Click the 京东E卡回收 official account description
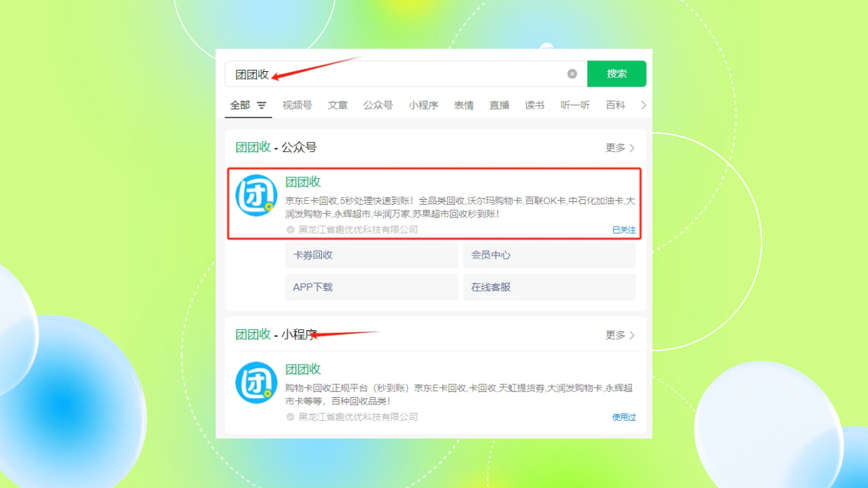868x488 pixels. pos(460,207)
